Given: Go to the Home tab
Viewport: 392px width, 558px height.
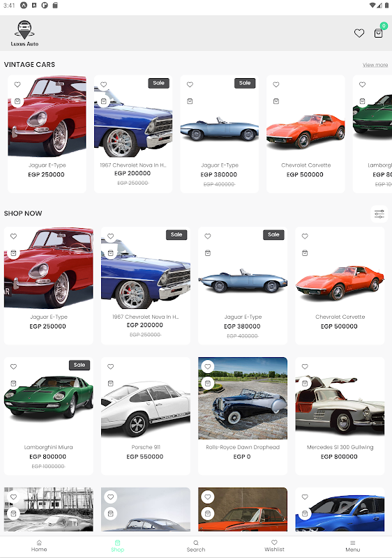Looking at the screenshot, I should [39, 546].
